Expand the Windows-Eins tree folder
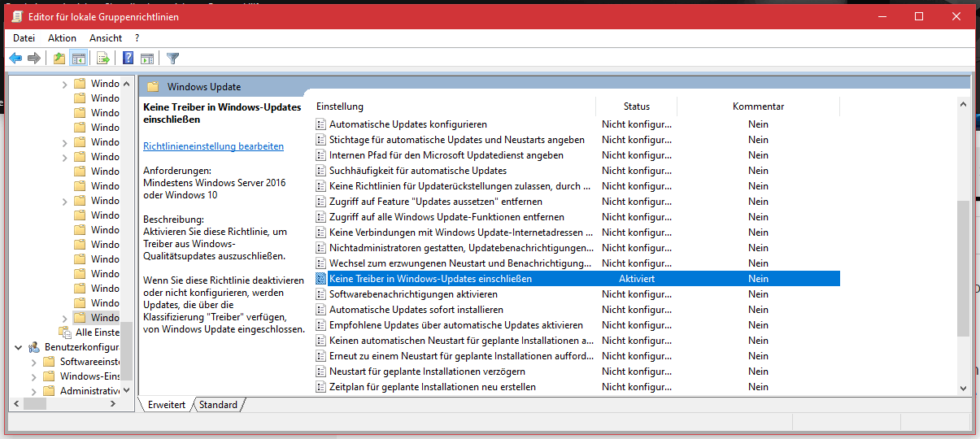 [x=33, y=376]
